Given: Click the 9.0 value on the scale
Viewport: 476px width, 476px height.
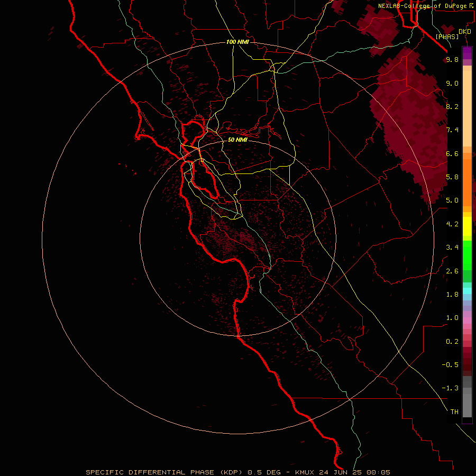Looking at the screenshot, I should point(452,83).
